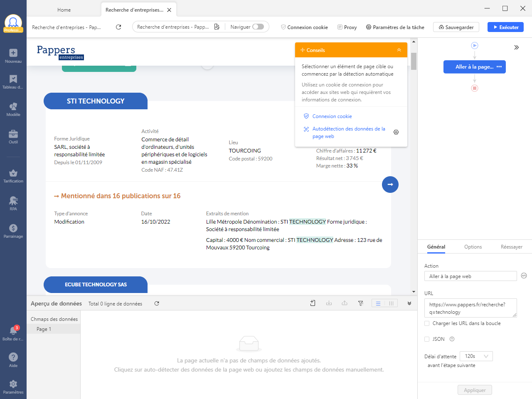This screenshot has height=399, width=532.
Task: Open the Modèle templates section
Action: [13, 109]
